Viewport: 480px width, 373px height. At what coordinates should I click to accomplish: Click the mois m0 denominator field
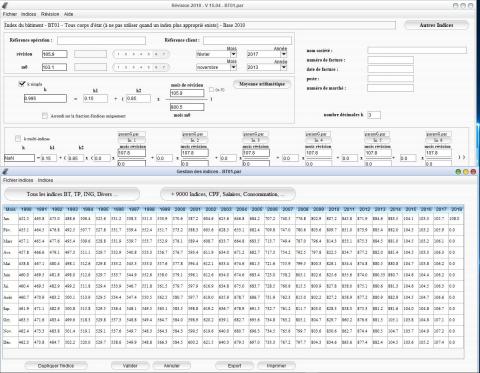pyautogui.click(x=187, y=107)
